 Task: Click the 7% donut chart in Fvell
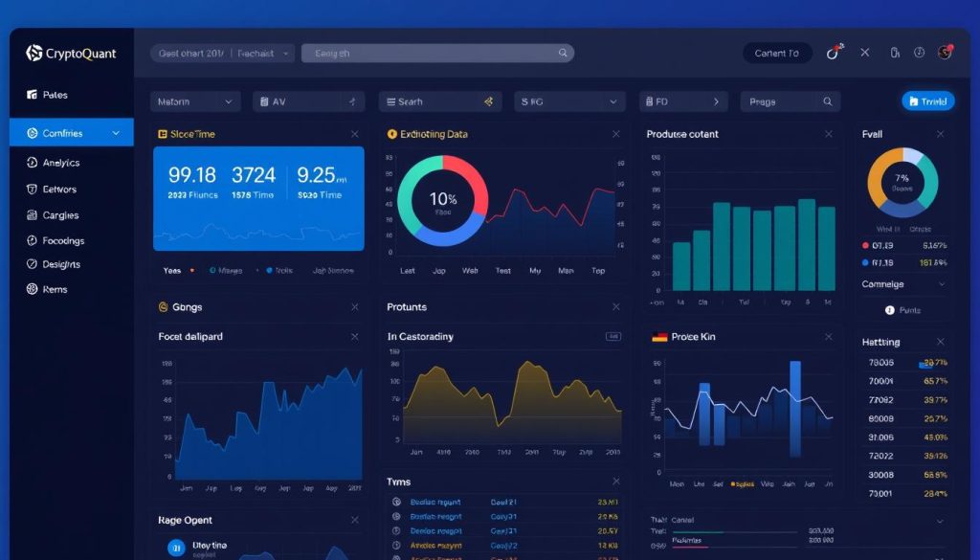point(902,183)
